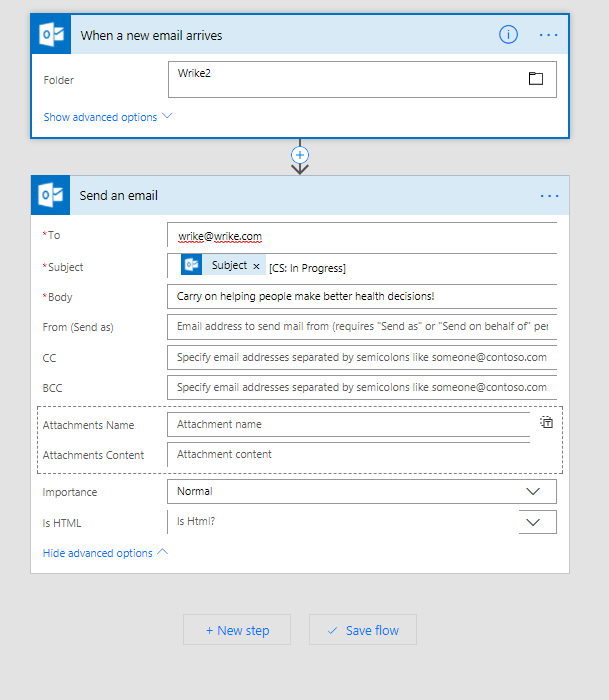Image resolution: width=609 pixels, height=700 pixels.
Task: Open info icon on email trigger
Action: click(508, 35)
